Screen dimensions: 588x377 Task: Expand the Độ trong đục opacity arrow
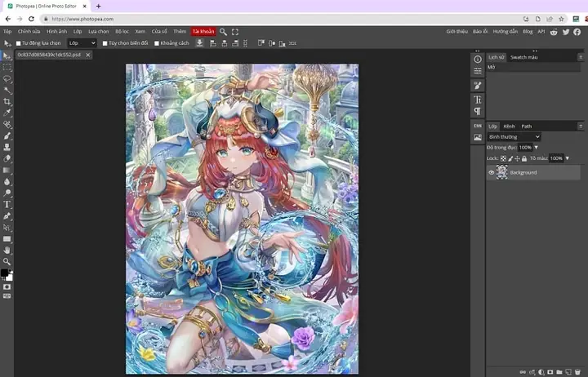(537, 148)
